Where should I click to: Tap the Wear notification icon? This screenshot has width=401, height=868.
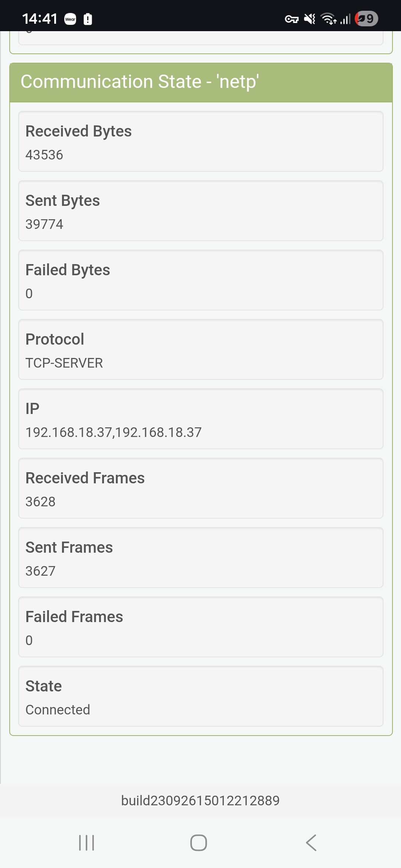tap(70, 19)
